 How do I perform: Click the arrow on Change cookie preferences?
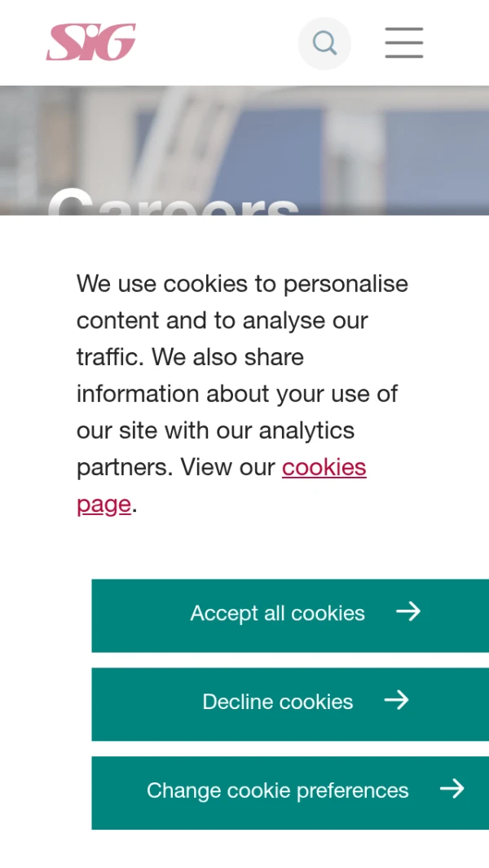tap(452, 788)
